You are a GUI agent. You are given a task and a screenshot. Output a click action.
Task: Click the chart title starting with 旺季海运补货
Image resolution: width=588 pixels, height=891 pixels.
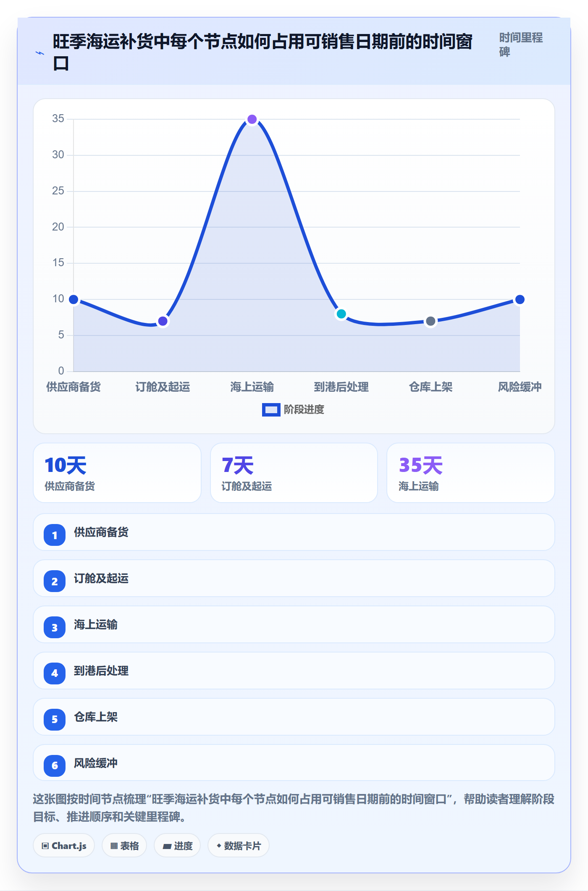pos(263,52)
